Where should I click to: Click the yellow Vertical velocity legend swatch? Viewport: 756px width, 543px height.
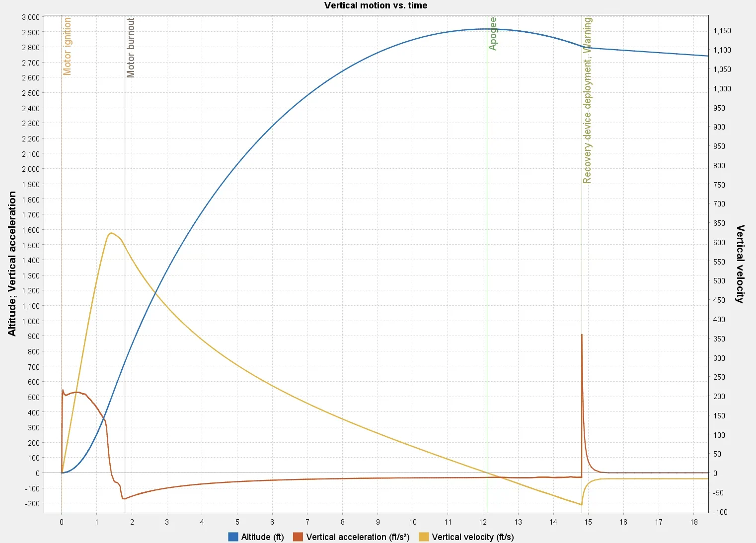(424, 537)
